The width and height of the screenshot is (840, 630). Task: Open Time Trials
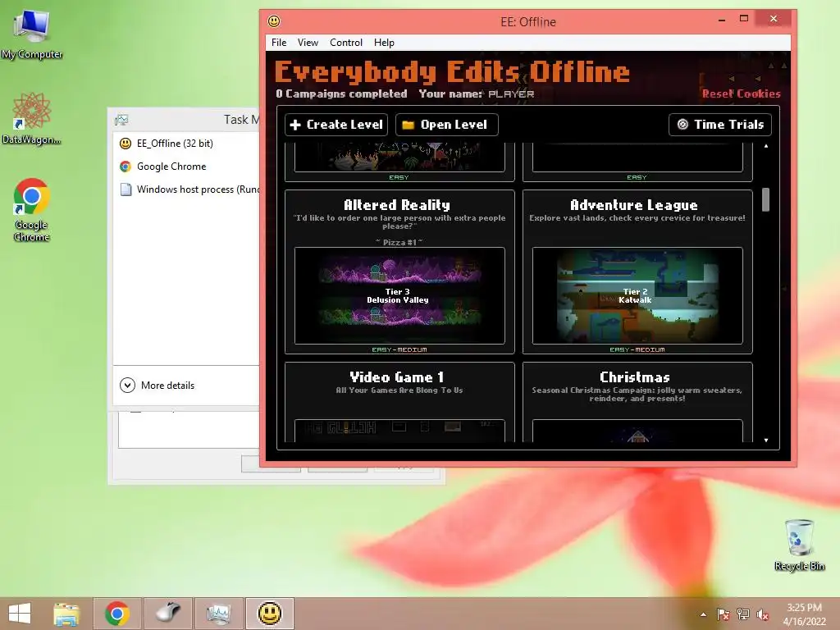click(720, 125)
